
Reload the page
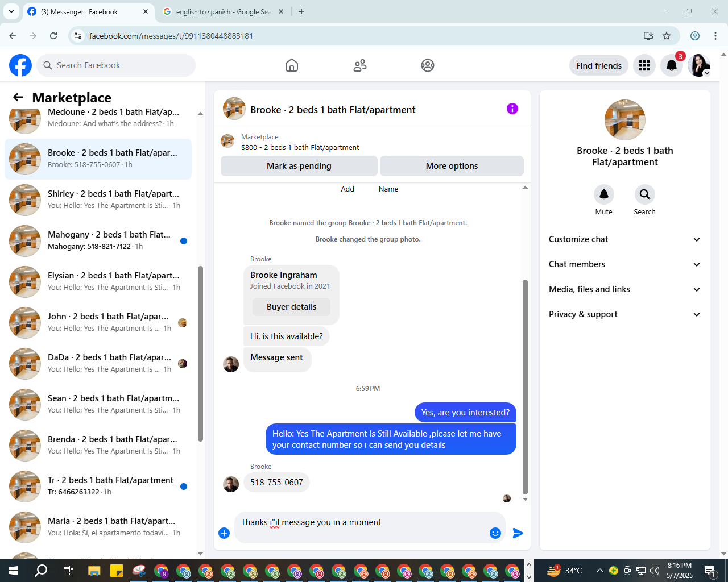click(53, 36)
